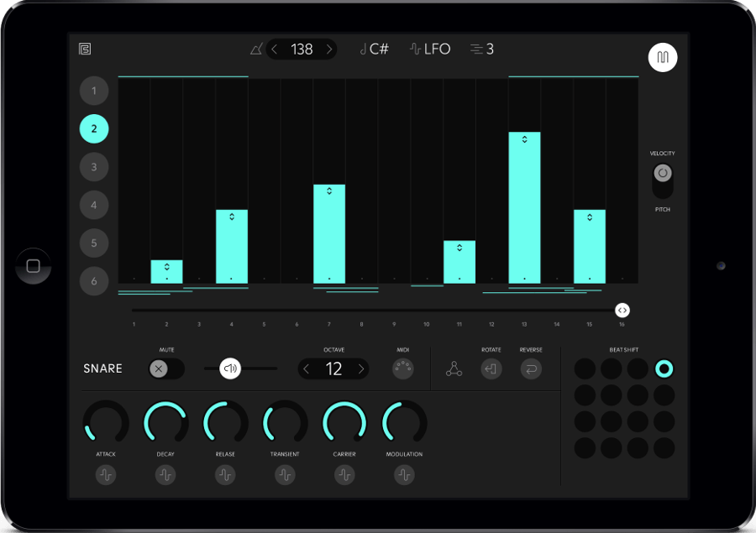Open the LFO menu
Viewport: 756px width, 533px height.
(430, 50)
